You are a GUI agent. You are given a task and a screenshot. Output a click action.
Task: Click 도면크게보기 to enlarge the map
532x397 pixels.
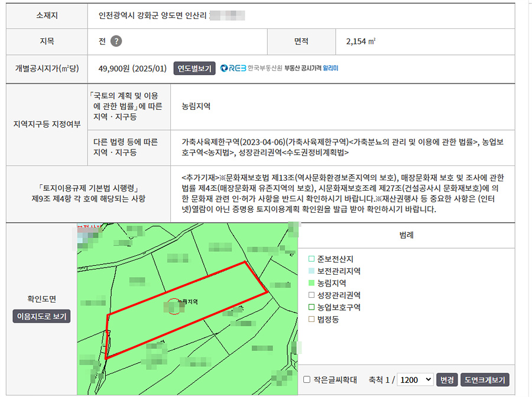click(x=485, y=379)
